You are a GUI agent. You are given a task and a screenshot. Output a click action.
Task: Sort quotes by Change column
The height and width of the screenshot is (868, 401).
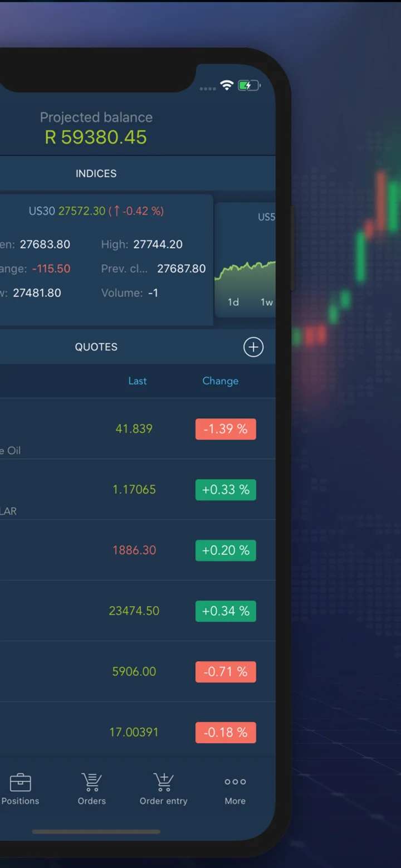[x=221, y=381]
